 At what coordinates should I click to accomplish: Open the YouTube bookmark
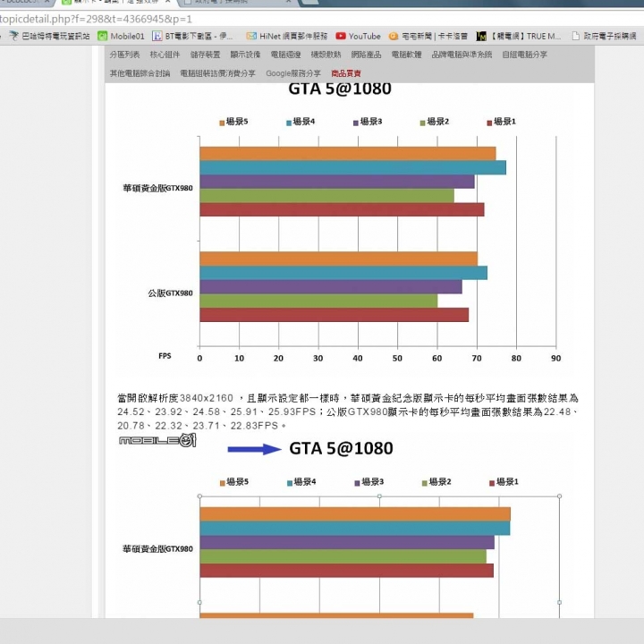tap(358, 36)
